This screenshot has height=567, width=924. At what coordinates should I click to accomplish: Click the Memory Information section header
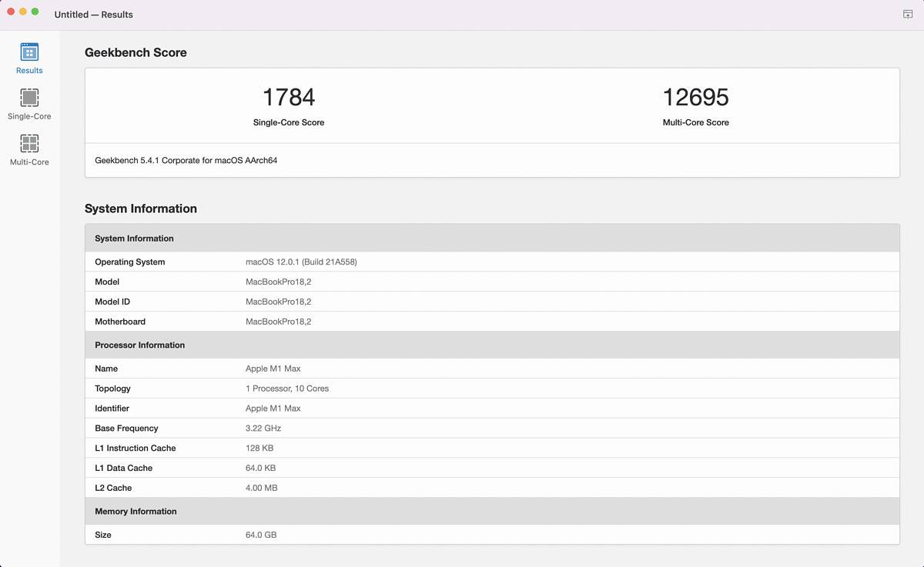(492, 511)
